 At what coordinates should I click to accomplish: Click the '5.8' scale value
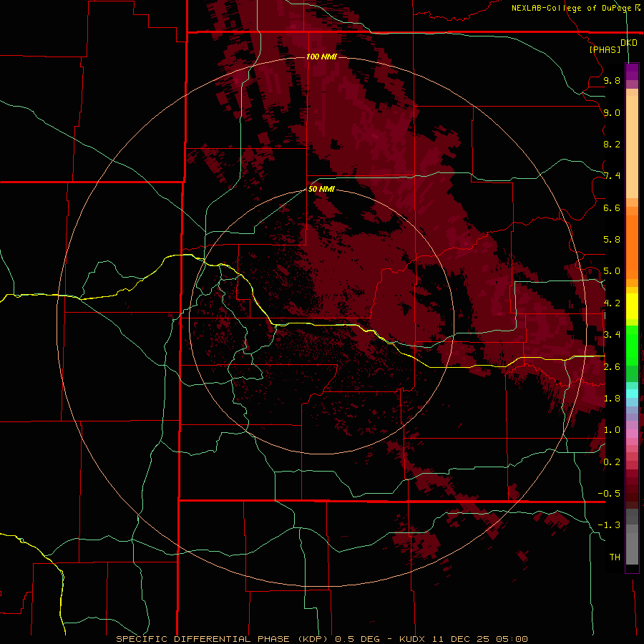tap(612, 240)
